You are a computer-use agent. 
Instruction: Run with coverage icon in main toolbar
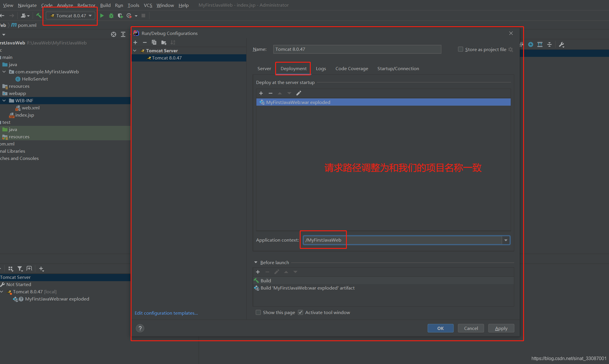click(x=120, y=16)
